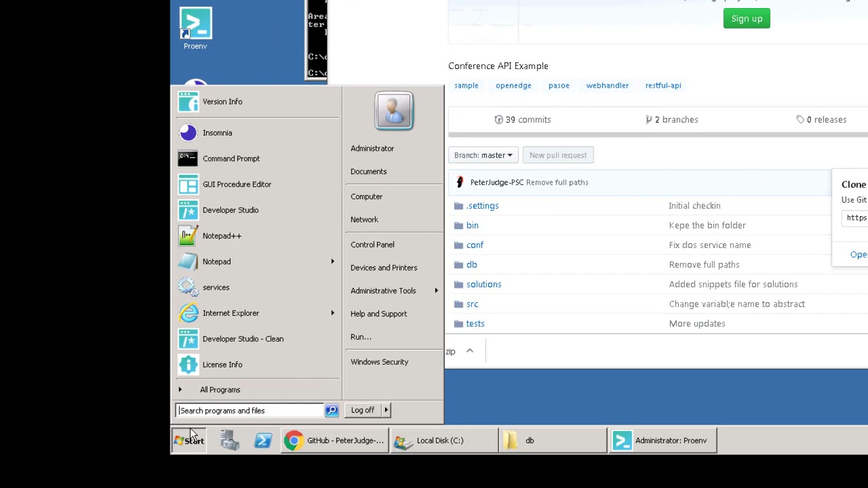The width and height of the screenshot is (868, 488).
Task: Launch Insomnia from Start menu
Action: (x=188, y=133)
